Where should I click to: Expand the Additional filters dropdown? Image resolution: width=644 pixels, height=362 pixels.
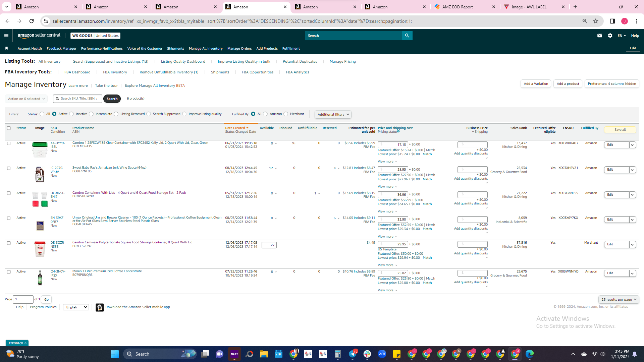(x=333, y=115)
